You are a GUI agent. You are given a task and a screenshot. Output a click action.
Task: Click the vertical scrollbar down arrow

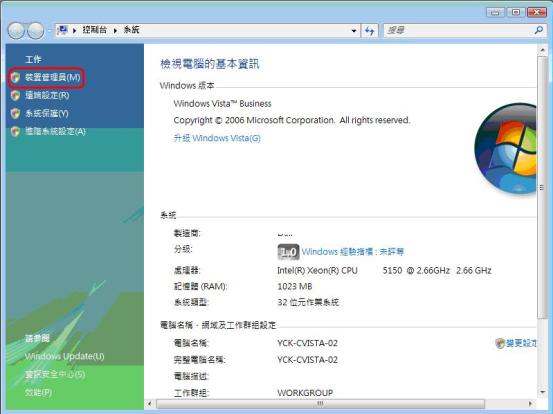542,392
